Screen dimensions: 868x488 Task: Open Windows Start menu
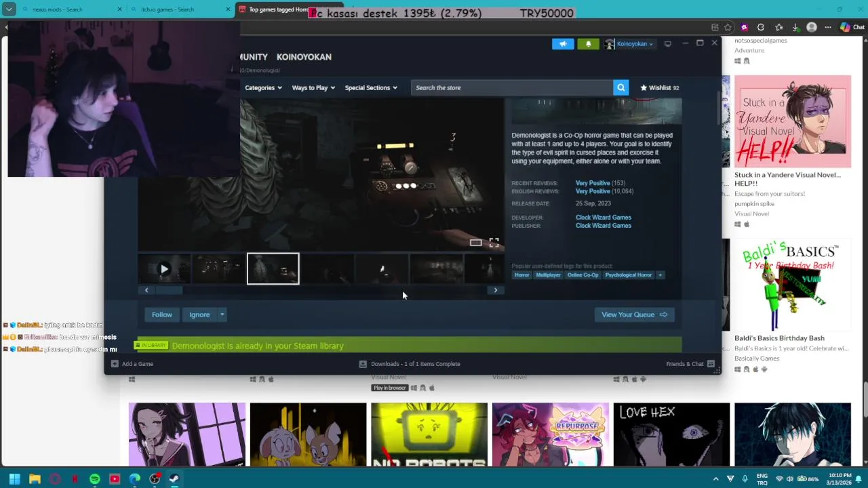pos(14,479)
